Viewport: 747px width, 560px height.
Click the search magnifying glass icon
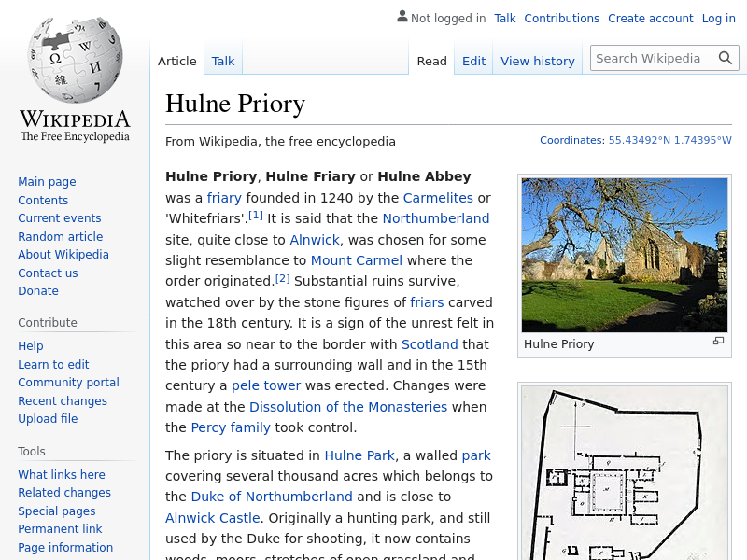pyautogui.click(x=726, y=58)
